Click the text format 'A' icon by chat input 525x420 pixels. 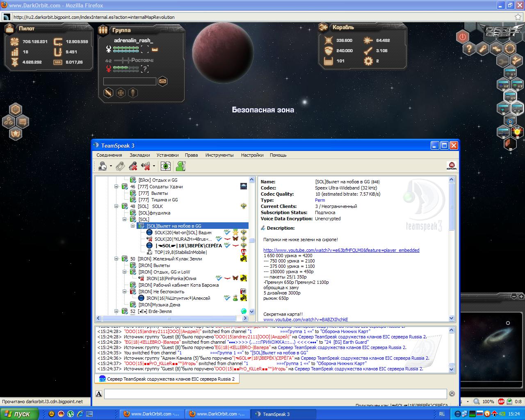coord(99,394)
